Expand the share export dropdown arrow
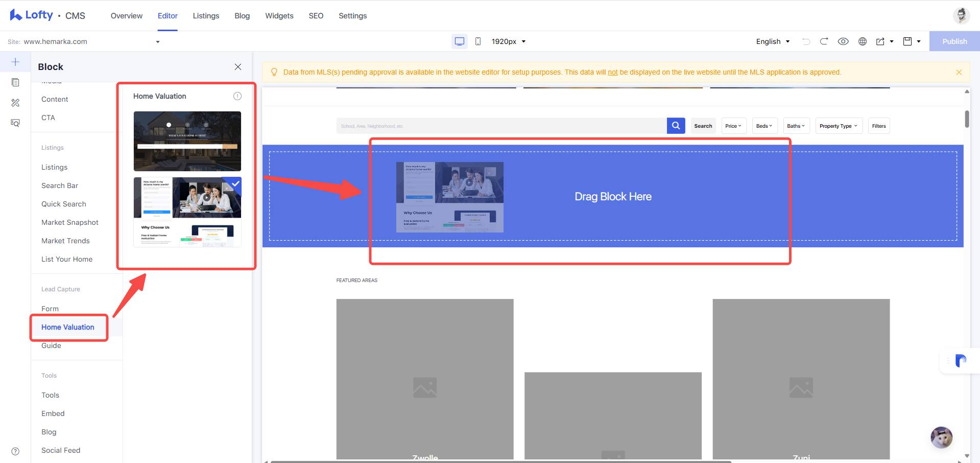Viewport: 980px width, 463px height. click(x=892, y=41)
